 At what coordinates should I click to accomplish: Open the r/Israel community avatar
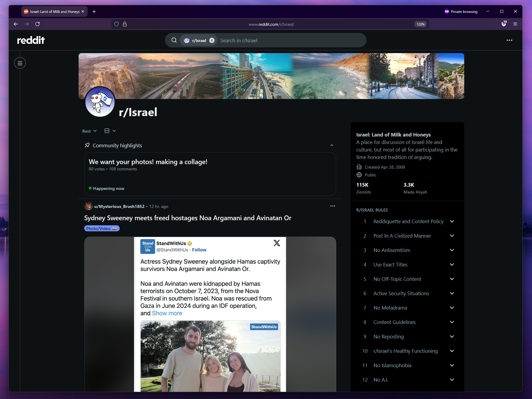(x=100, y=102)
